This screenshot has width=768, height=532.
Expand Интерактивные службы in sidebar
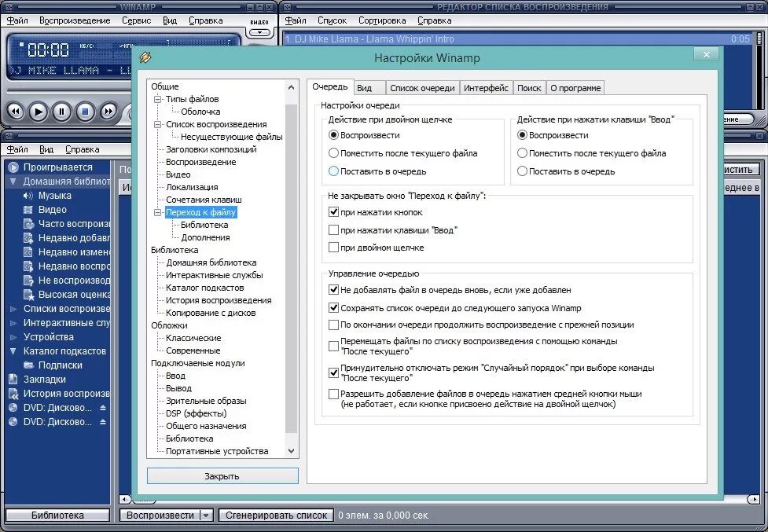click(13, 323)
